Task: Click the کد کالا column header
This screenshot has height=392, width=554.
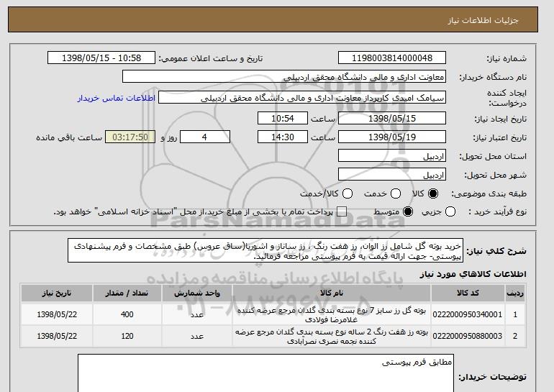Action: pos(468,293)
